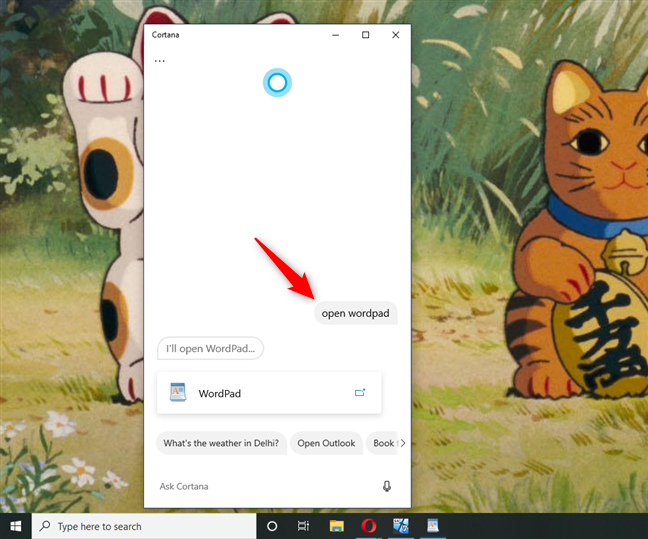The image size is (648, 539).
Task: Maximize the Cortana window
Action: [365, 35]
